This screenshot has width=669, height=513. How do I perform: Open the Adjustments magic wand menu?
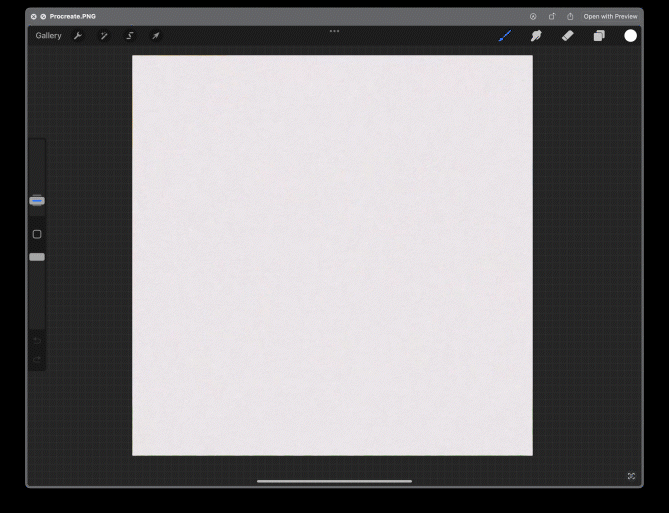coord(104,36)
